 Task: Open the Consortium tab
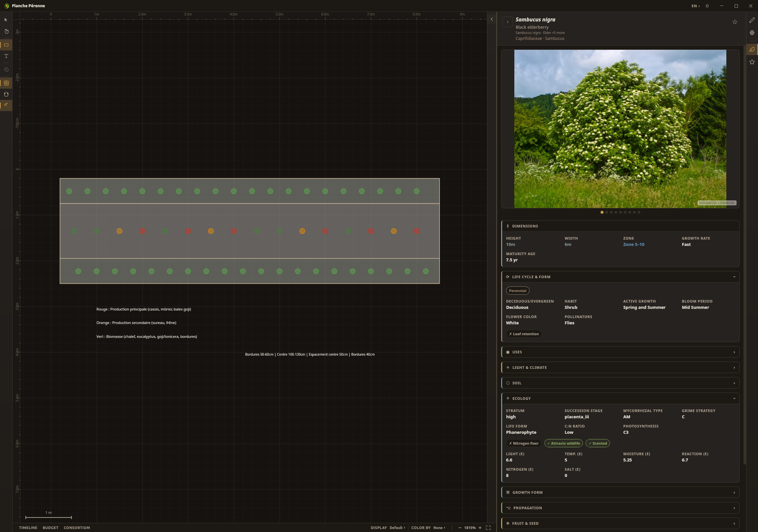click(x=76, y=528)
